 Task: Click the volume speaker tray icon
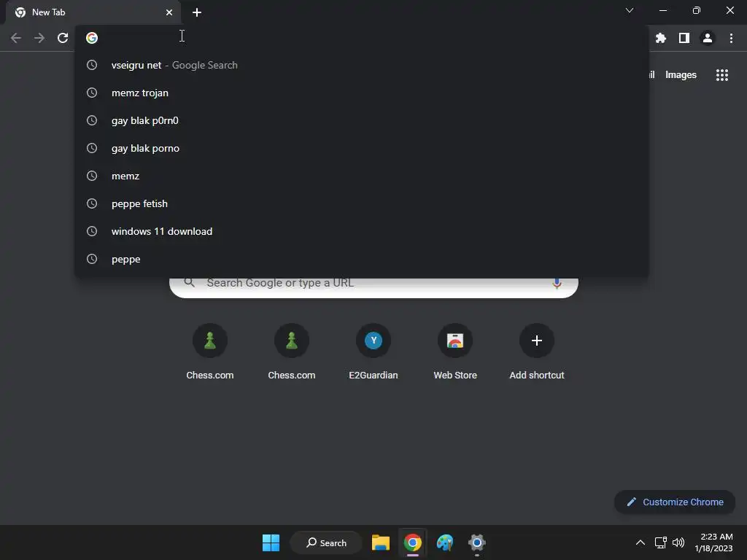point(678,542)
